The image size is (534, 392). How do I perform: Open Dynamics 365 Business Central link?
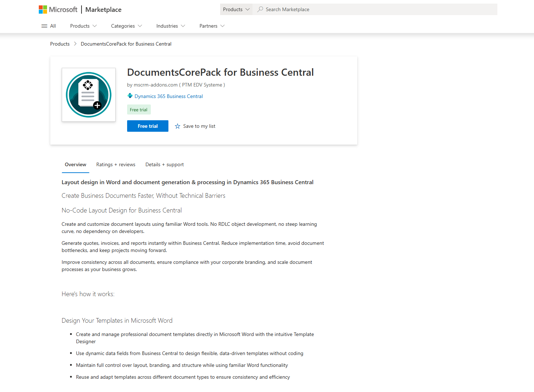pos(169,96)
